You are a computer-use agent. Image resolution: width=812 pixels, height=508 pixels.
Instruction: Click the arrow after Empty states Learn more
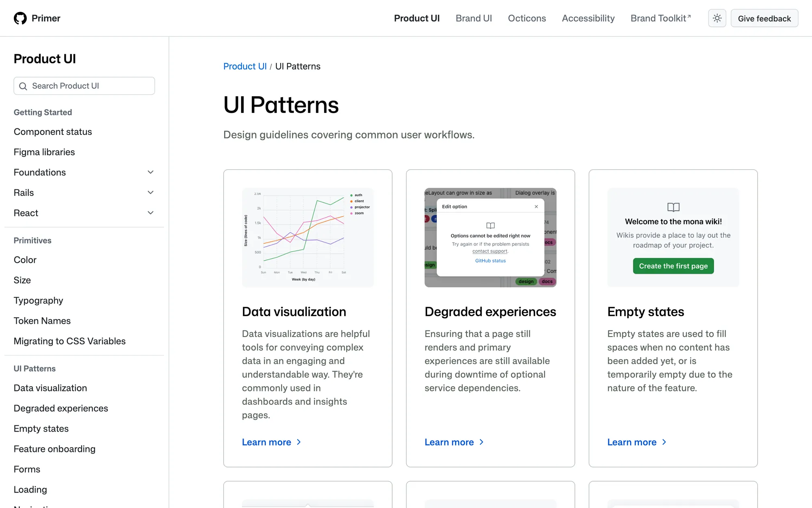click(x=664, y=442)
